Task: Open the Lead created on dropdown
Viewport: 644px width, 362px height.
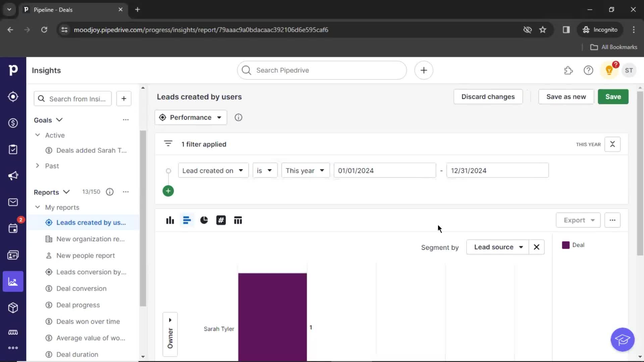Action: coord(213,171)
